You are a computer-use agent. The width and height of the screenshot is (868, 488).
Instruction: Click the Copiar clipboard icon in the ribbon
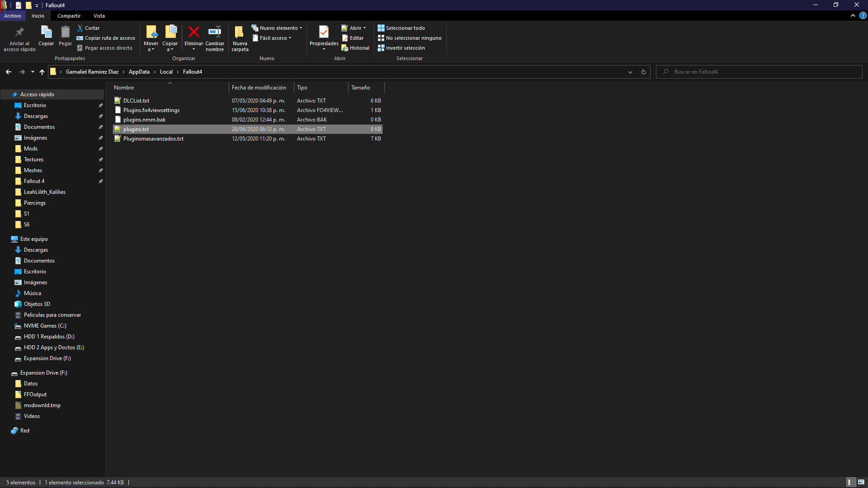coord(46,32)
